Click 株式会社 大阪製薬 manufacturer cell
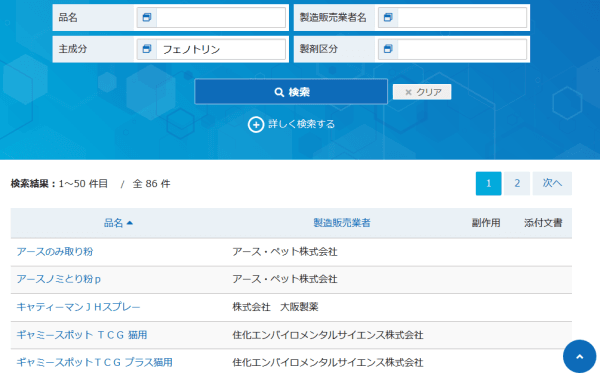Image resolution: width=600 pixels, height=376 pixels. tap(276, 307)
